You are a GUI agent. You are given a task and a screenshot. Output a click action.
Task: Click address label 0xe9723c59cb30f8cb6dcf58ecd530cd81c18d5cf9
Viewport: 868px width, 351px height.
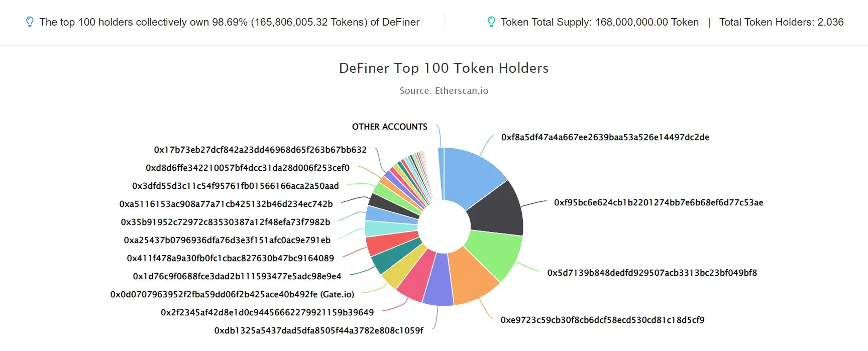click(x=602, y=320)
